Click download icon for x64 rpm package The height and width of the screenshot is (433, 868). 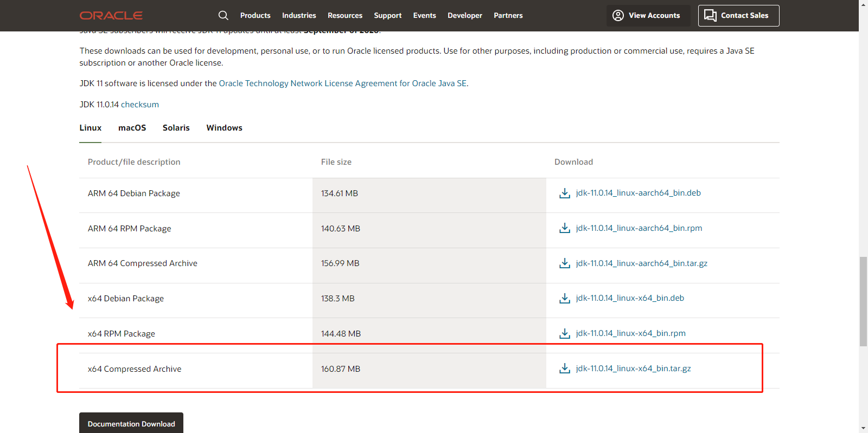(x=564, y=333)
